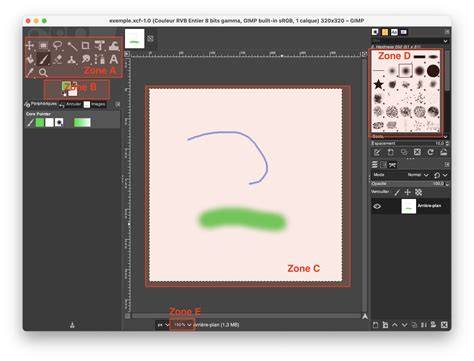Swap foreground and background colors

(75, 84)
